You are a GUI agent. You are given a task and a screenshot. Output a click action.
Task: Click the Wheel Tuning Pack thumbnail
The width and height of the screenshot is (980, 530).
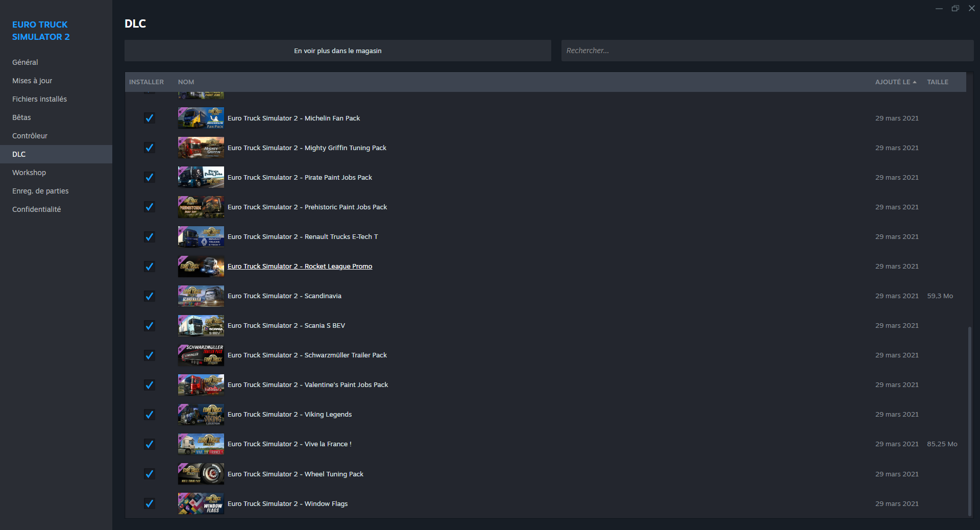coord(201,474)
